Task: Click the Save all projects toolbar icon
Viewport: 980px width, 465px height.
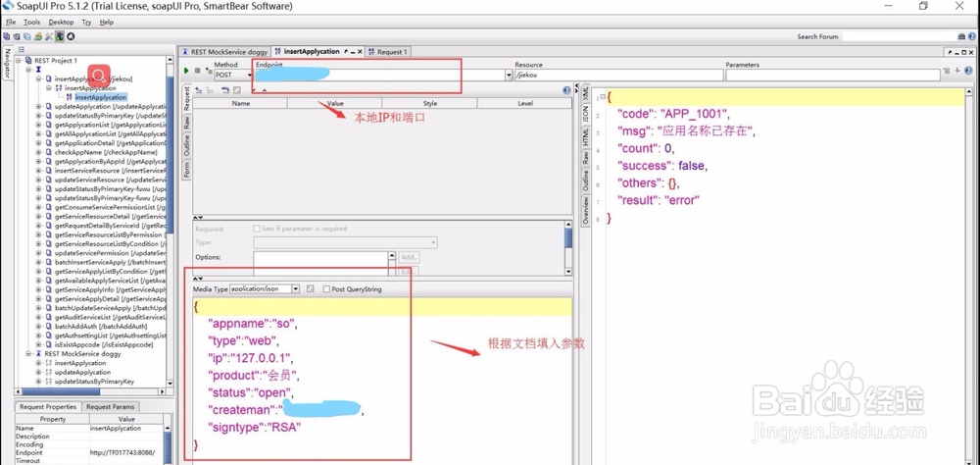Action: pyautogui.click(x=26, y=36)
